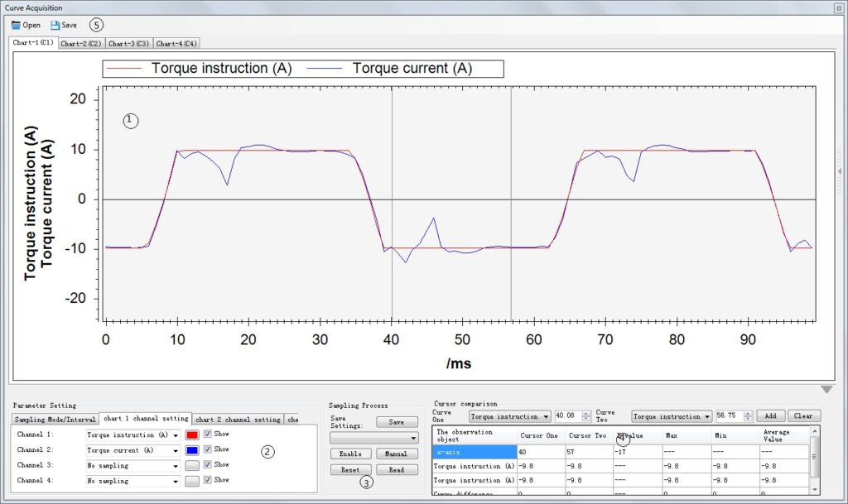The image size is (848, 504).
Task: Pick Channel 1 red color swatch
Action: [192, 434]
